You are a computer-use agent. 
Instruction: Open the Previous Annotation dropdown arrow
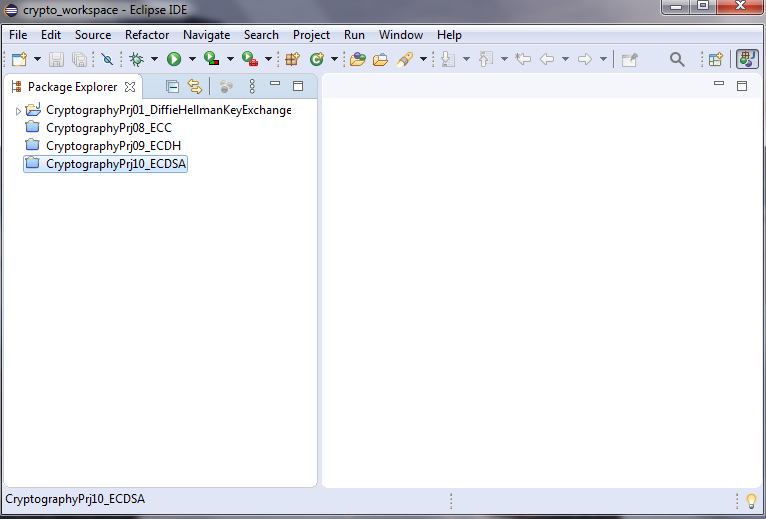pyautogui.click(x=505, y=59)
